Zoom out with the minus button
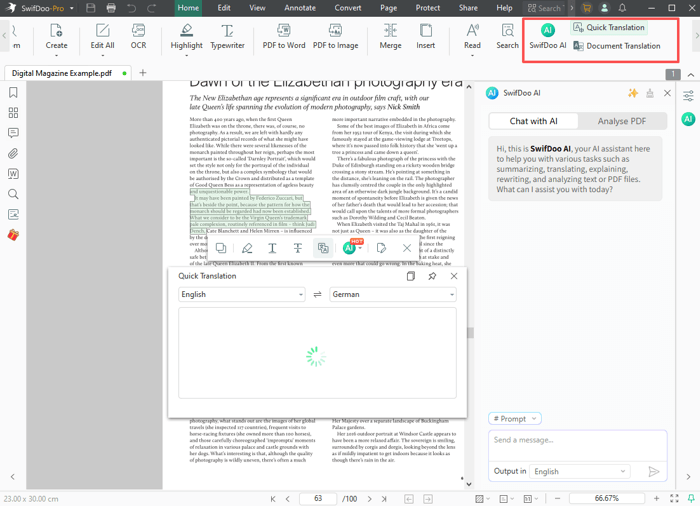 pos(558,499)
